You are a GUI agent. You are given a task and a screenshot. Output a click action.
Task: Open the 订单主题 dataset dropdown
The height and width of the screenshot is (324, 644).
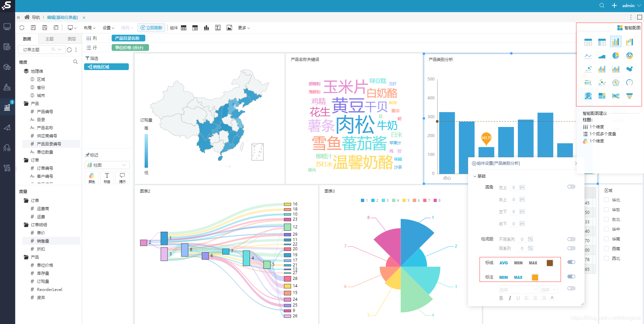[x=41, y=50]
